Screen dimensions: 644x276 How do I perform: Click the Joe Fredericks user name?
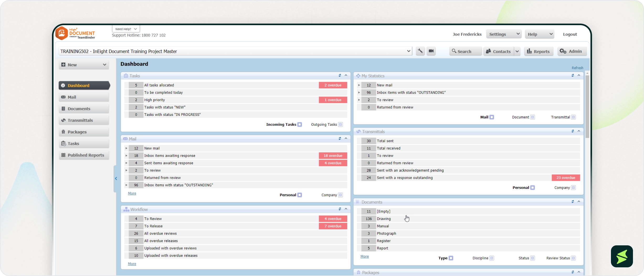[467, 34]
